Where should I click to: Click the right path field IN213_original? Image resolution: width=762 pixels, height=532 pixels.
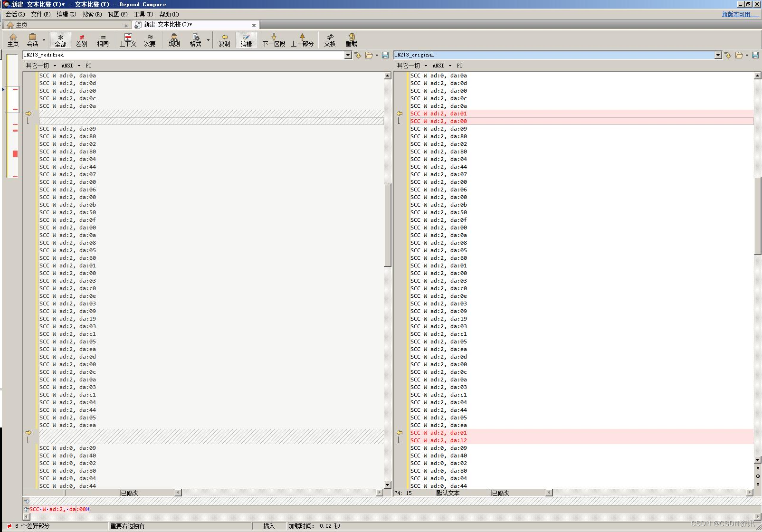[x=554, y=55]
